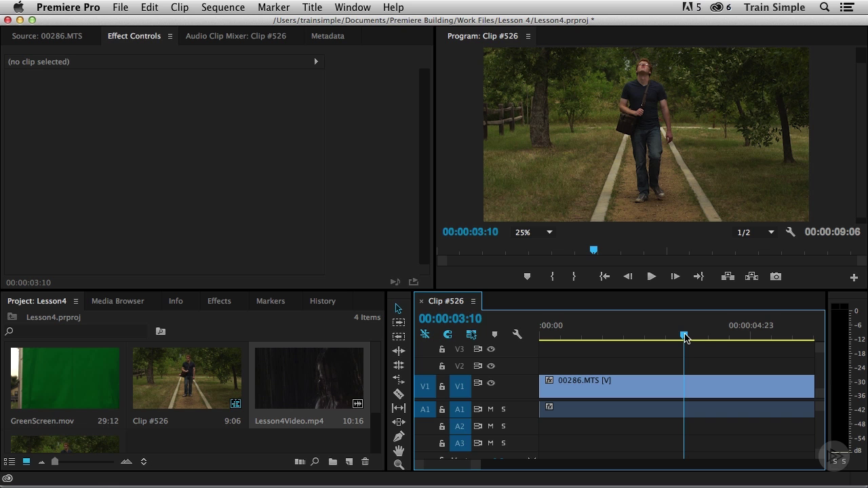The width and height of the screenshot is (868, 488).
Task: Add marker in the timeline header
Action: pos(494,334)
